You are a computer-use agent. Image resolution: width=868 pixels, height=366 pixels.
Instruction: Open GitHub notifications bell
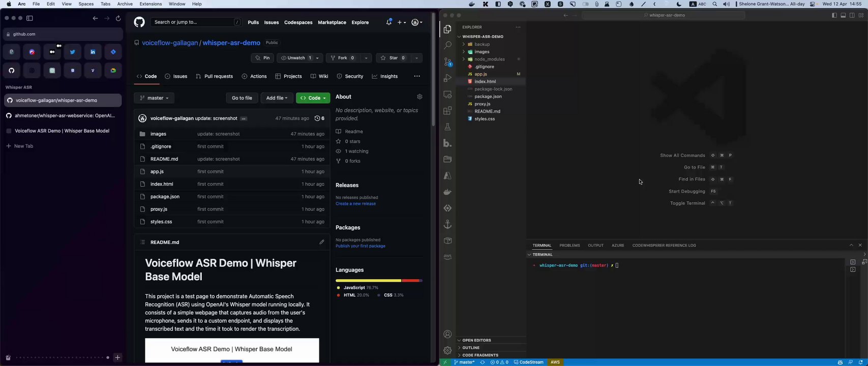coord(389,22)
